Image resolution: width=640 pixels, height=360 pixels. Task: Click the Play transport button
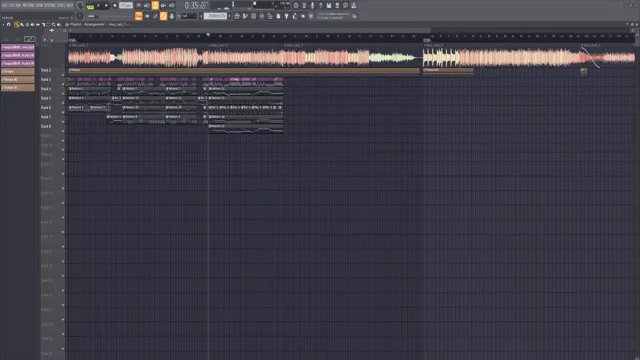[x=98, y=5]
